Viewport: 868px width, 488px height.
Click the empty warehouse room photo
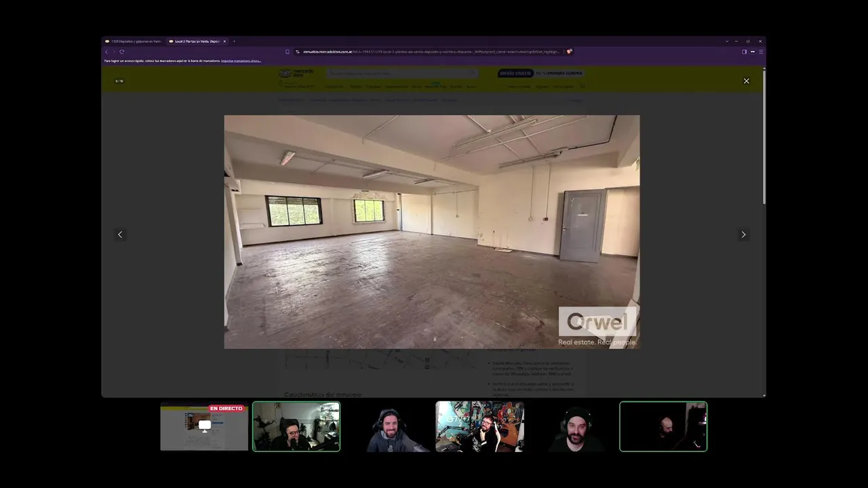click(432, 232)
